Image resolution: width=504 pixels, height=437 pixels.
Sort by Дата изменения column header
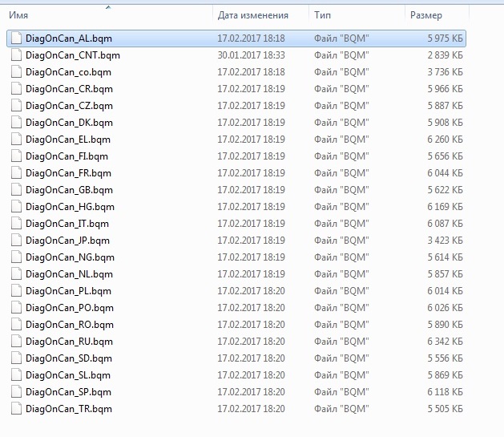point(253,15)
